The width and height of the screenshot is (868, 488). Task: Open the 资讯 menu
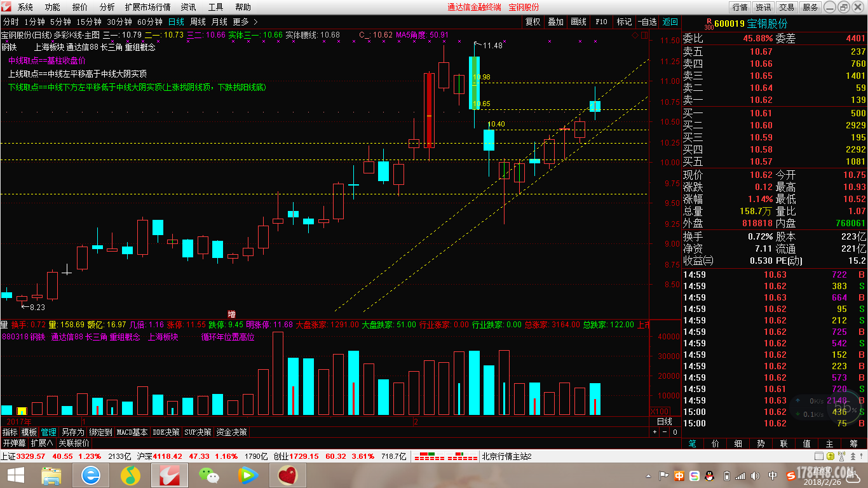[x=188, y=7]
